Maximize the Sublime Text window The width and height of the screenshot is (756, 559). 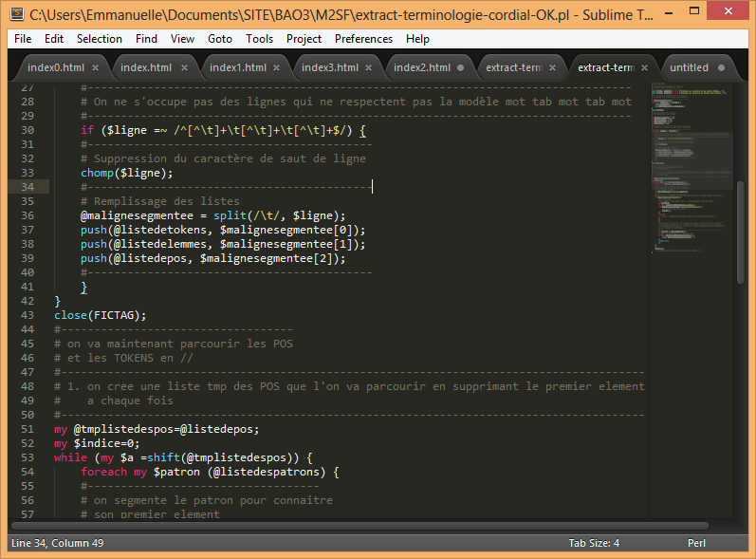[x=694, y=11]
